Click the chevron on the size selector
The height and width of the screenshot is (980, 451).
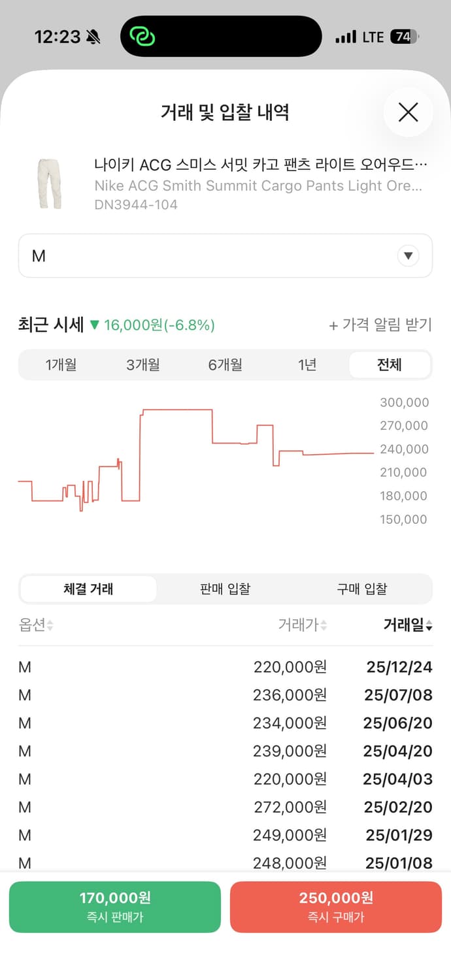point(408,256)
